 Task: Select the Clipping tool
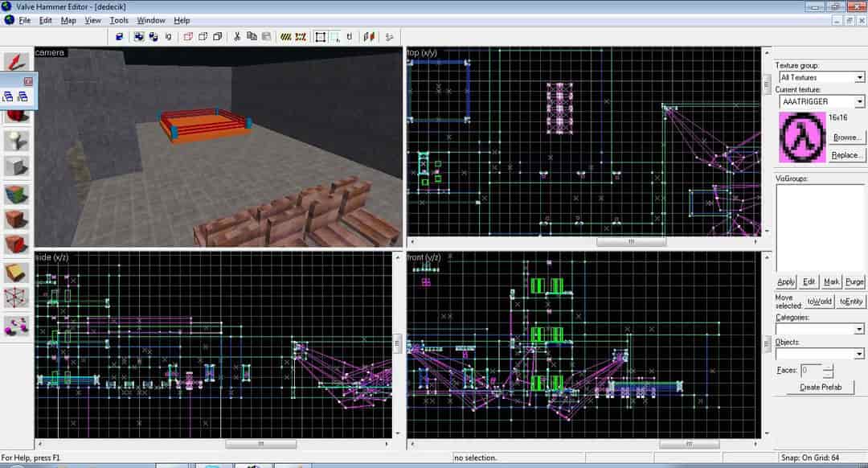point(17,273)
